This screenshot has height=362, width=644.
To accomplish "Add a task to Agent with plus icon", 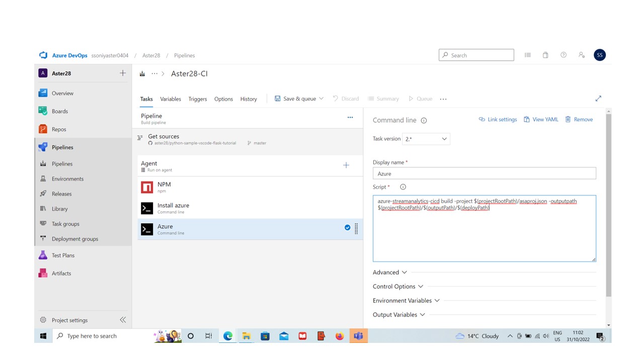I will 346,165.
